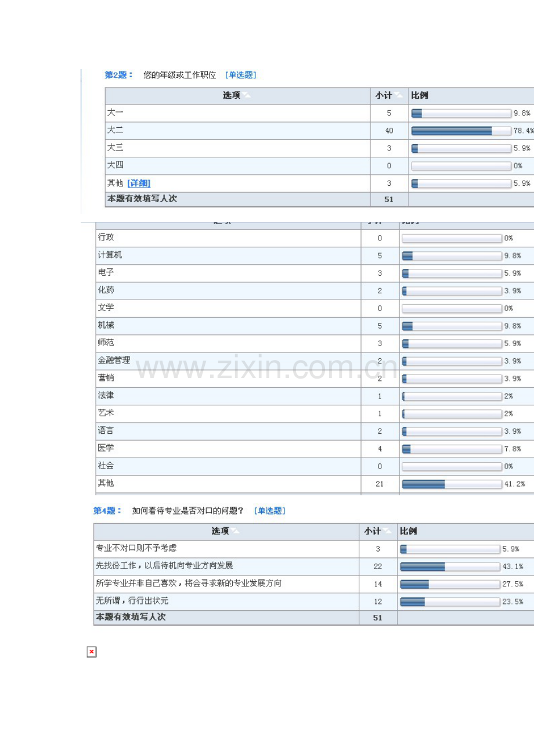The height and width of the screenshot is (756, 534).
Task: Click the 第2题 question label
Action: point(118,75)
